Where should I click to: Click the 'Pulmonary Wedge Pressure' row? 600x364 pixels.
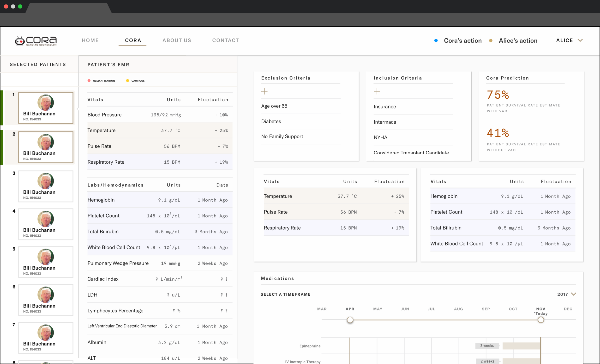pos(160,263)
